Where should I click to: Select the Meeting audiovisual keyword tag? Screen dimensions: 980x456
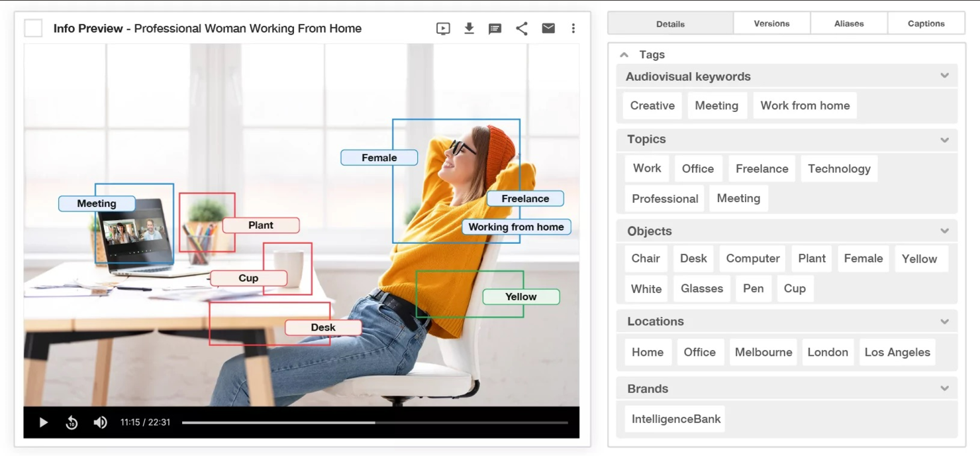point(716,105)
